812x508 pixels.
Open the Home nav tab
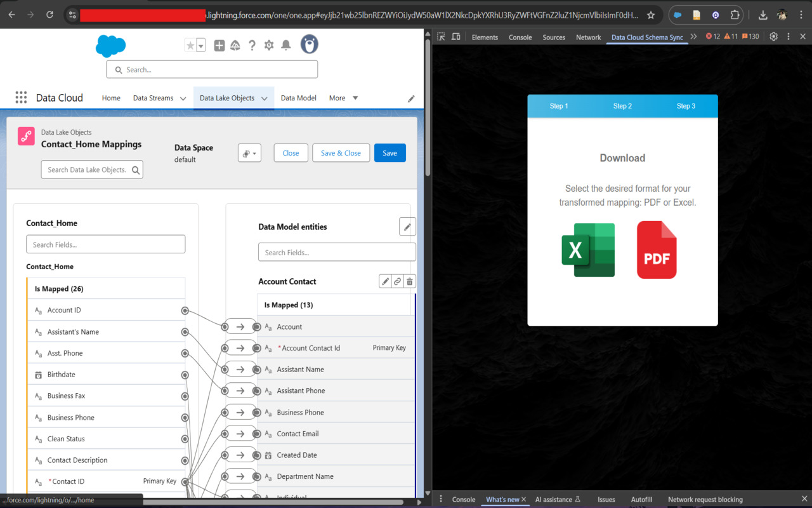pos(111,98)
